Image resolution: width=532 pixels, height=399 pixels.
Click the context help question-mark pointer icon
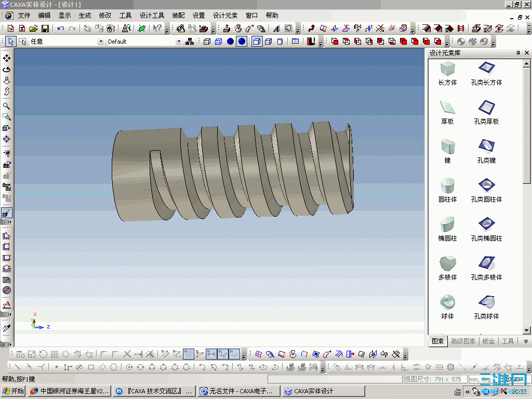157,29
